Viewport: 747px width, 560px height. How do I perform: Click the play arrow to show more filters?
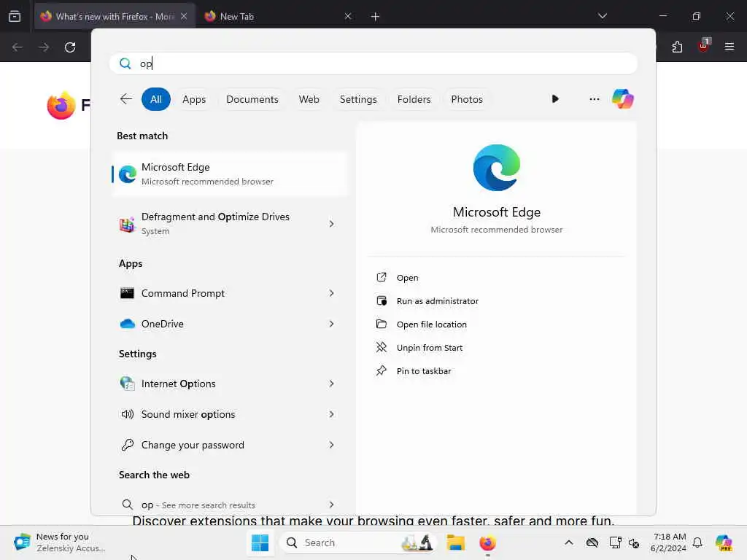(555, 99)
